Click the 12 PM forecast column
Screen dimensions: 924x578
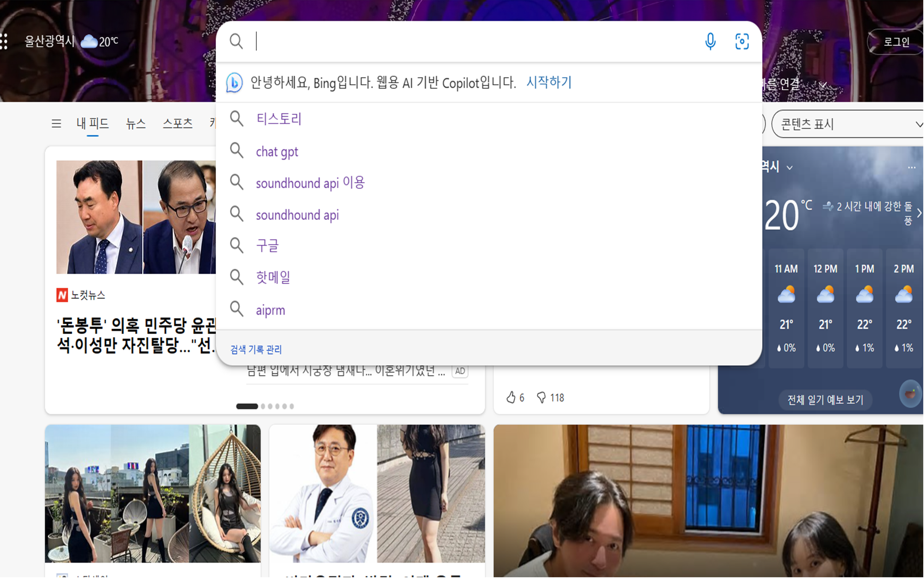pyautogui.click(x=826, y=308)
